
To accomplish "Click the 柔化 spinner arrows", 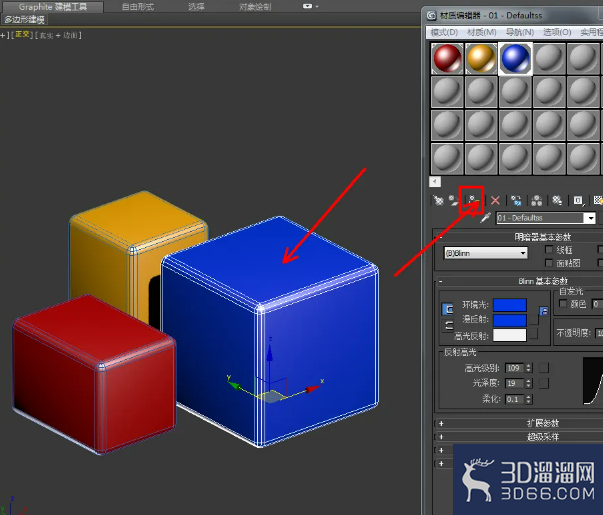I will click(529, 399).
